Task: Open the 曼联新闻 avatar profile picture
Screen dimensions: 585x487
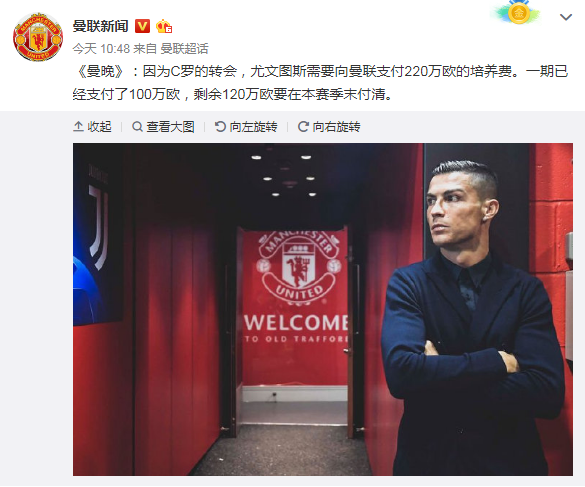Action: 38,37
